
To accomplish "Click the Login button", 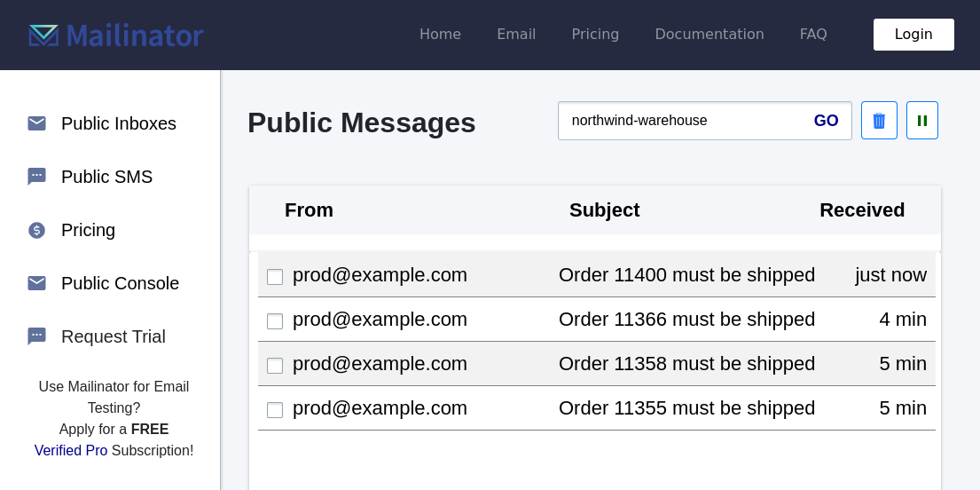I will (913, 35).
